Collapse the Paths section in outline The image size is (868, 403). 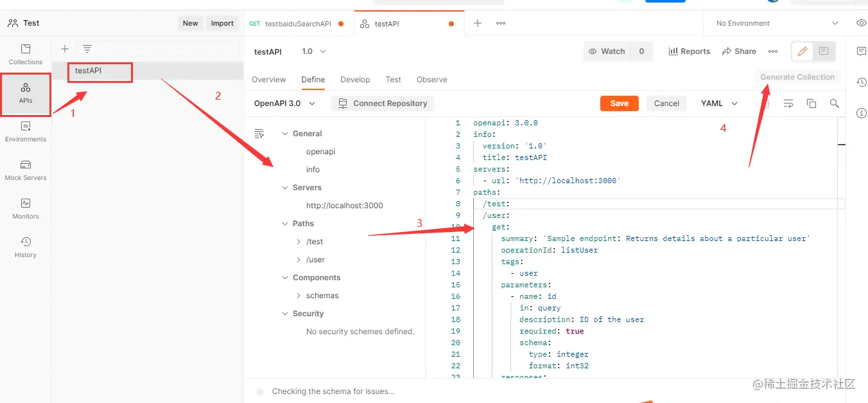[x=286, y=224]
